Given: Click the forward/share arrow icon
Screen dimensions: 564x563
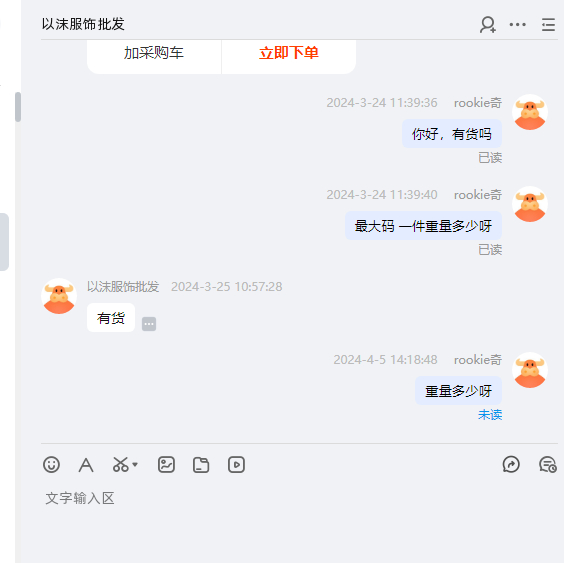Looking at the screenshot, I should [511, 464].
